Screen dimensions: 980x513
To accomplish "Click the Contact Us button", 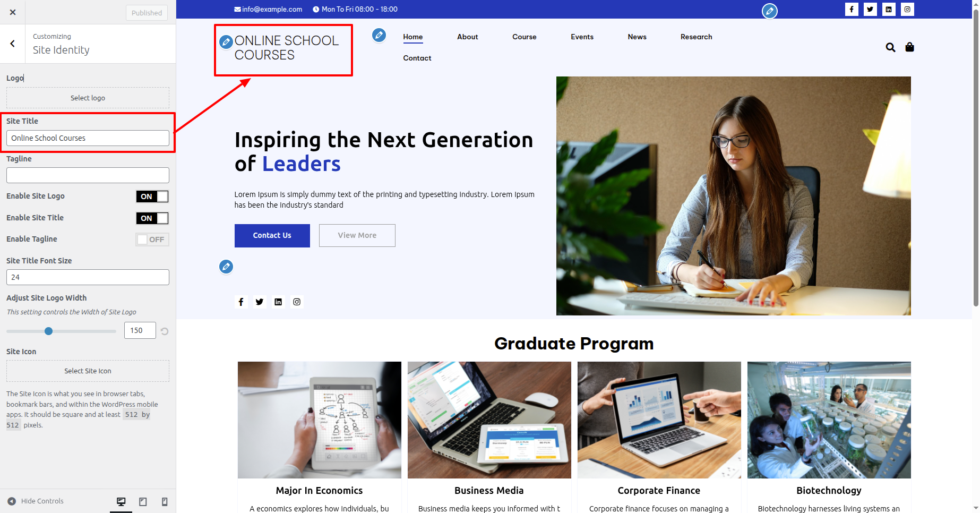I will coord(272,235).
